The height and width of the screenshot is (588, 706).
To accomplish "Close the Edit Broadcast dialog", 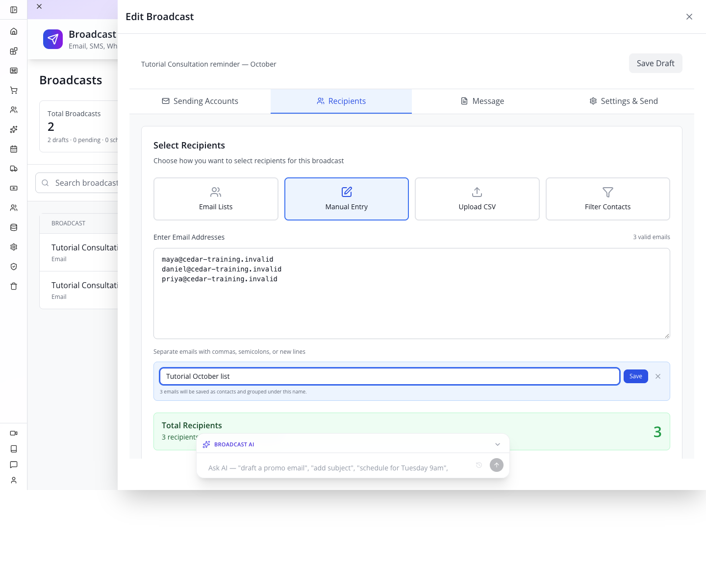I will tap(689, 17).
